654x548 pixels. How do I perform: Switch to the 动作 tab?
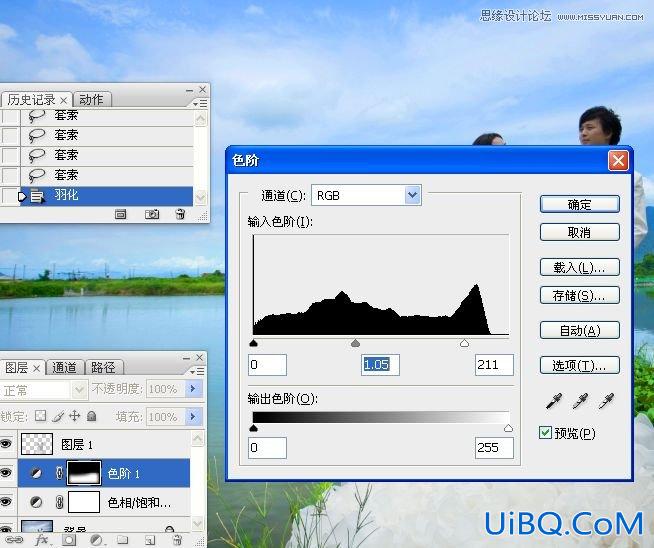(91, 100)
